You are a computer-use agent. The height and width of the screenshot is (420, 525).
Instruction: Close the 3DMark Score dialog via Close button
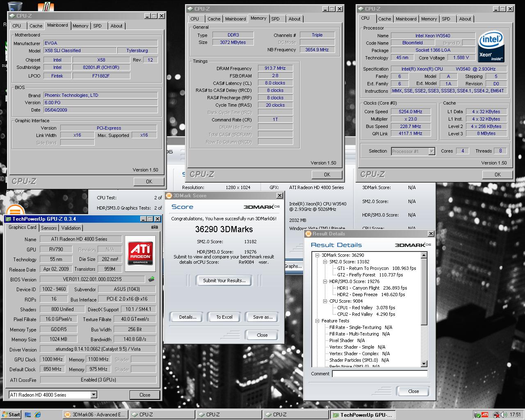pyautogui.click(x=262, y=335)
